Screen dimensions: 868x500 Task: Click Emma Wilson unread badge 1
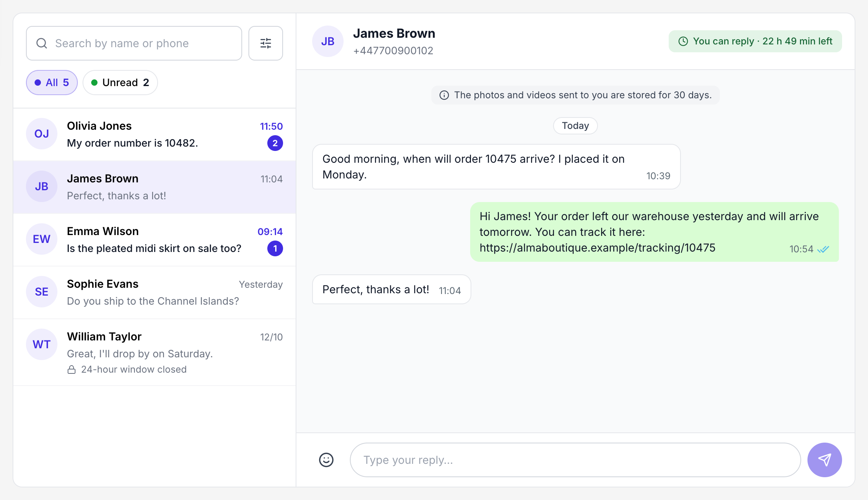coord(275,248)
